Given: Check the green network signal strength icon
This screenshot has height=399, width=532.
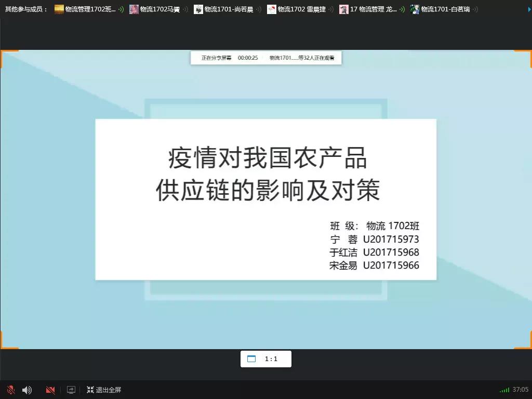Looking at the screenshot, I should [504, 390].
